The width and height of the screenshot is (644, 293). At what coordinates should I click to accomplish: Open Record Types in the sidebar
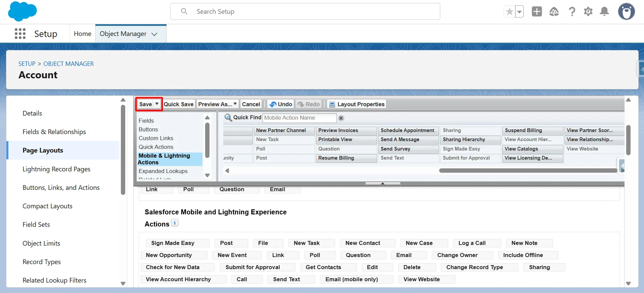(42, 262)
